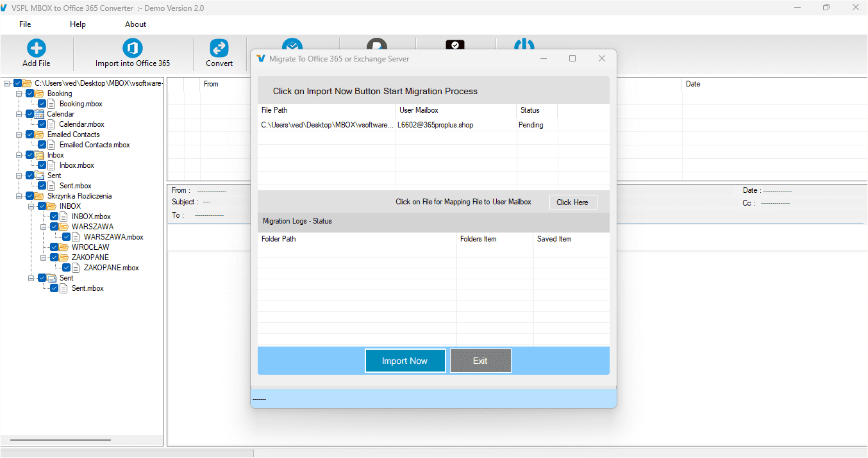
Task: Uncheck the Emailed Contacts folder checkbox
Action: [29, 135]
